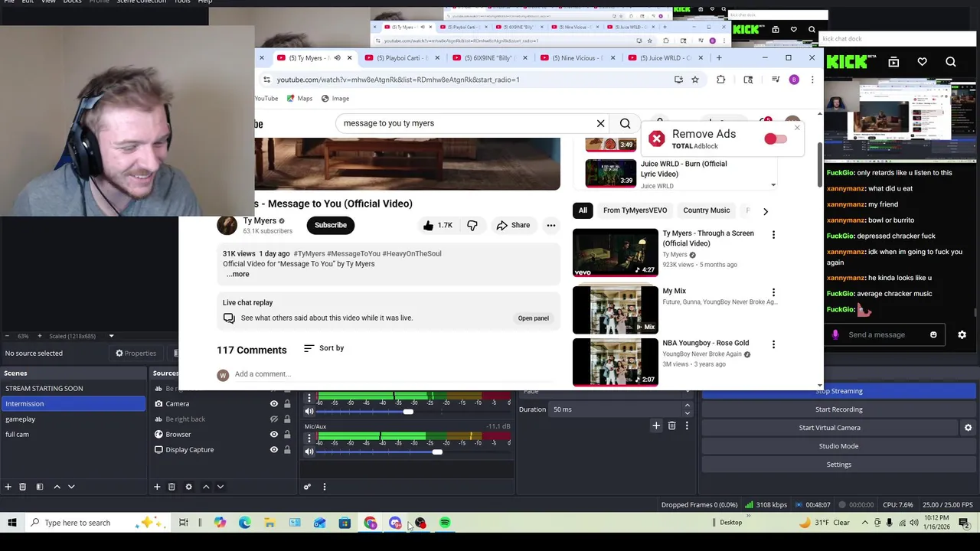Screen dimensions: 980x551
Task: Open options for Rose Gold video
Action: 773,344
